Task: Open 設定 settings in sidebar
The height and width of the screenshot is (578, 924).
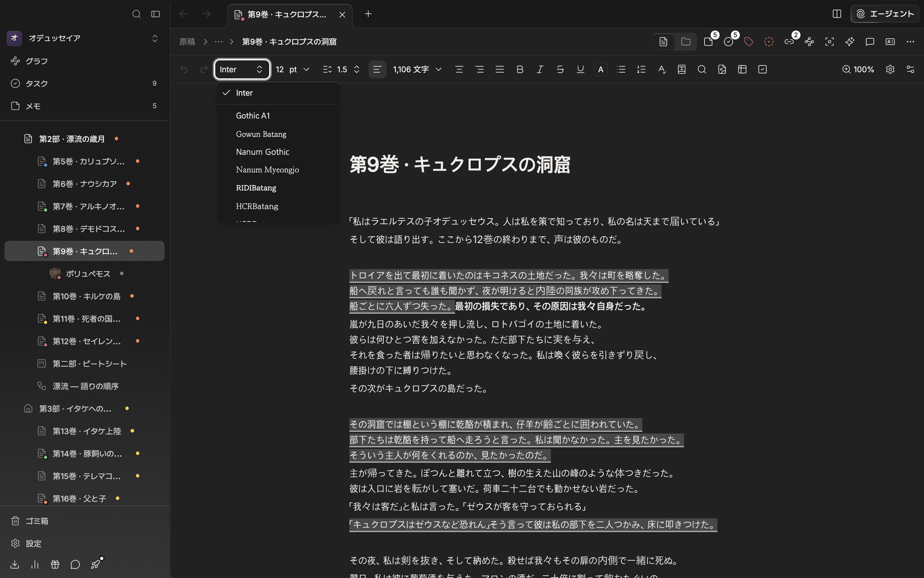Action: coord(85,544)
